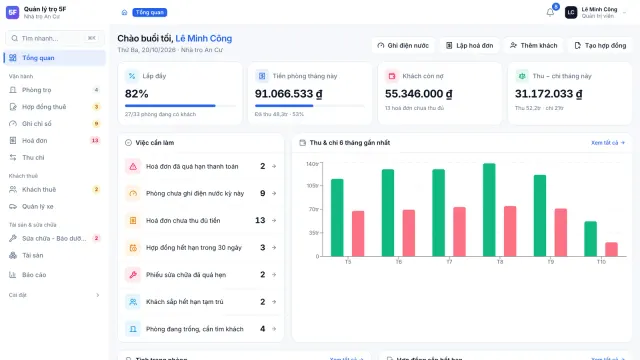Open arrow for Khách sắp hết hạn tạm trú
Viewport: 640px width, 360px height.
[274, 302]
